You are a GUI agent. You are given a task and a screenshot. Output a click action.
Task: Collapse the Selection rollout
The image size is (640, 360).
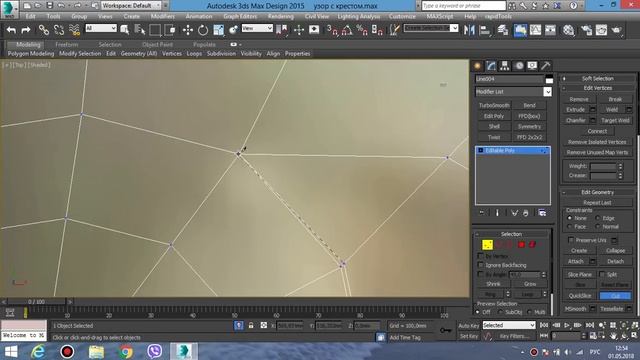[x=512, y=234]
